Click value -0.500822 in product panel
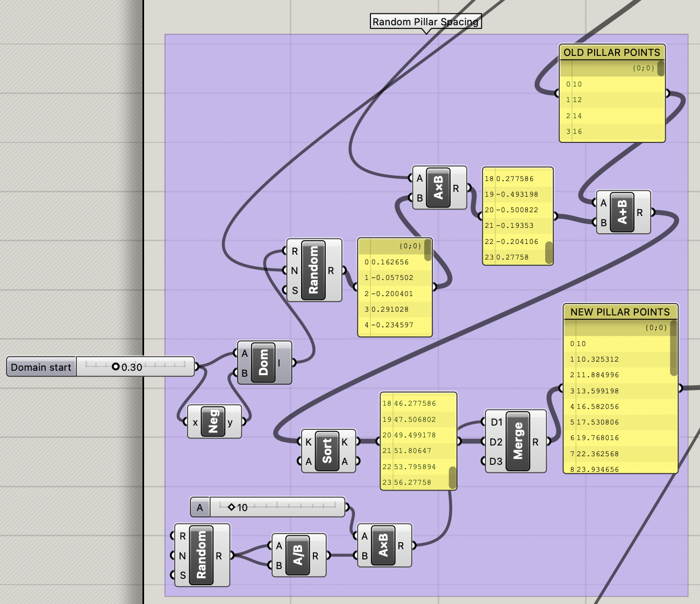 click(517, 210)
